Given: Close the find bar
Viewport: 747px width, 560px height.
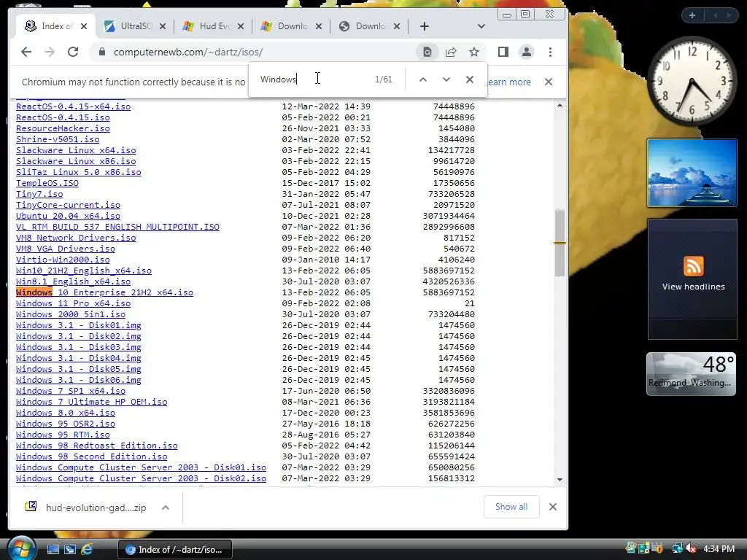Looking at the screenshot, I should [x=470, y=79].
